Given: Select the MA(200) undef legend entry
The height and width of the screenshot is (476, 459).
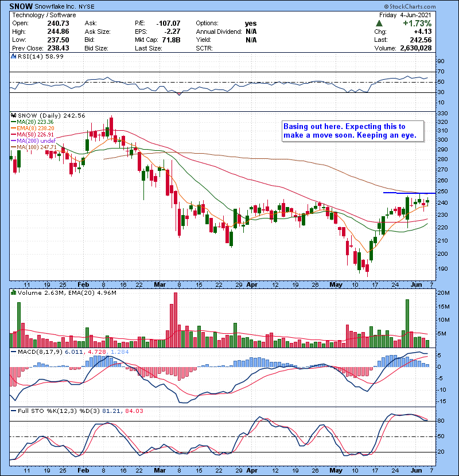Looking at the screenshot, I should tap(33, 141).
